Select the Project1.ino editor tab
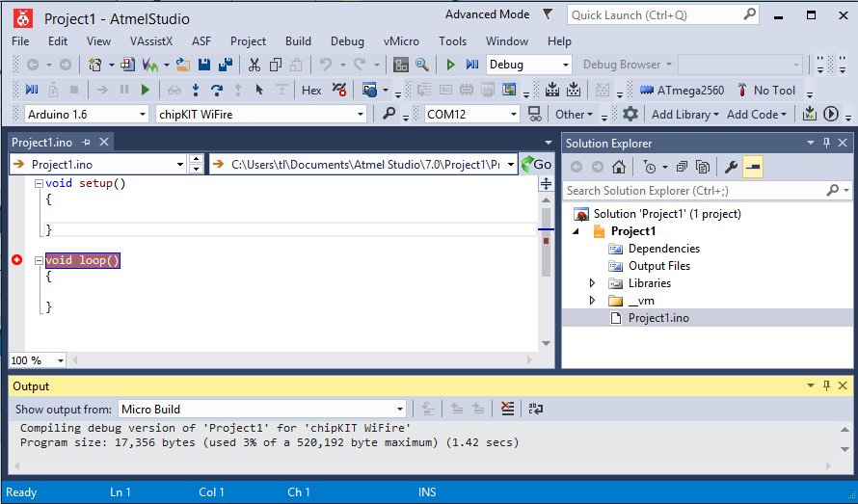This screenshot has height=504, width=858. (x=42, y=143)
